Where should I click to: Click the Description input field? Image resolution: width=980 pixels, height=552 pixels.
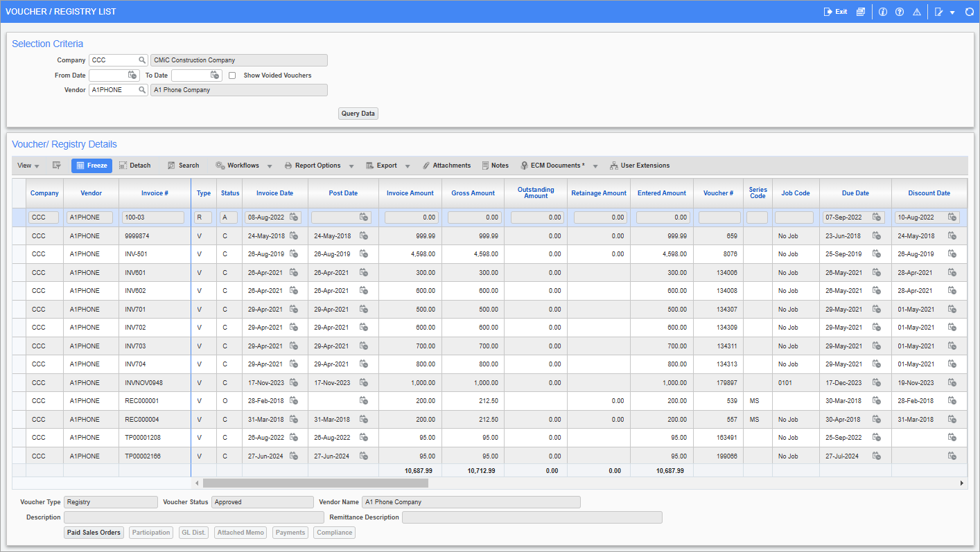[194, 517]
